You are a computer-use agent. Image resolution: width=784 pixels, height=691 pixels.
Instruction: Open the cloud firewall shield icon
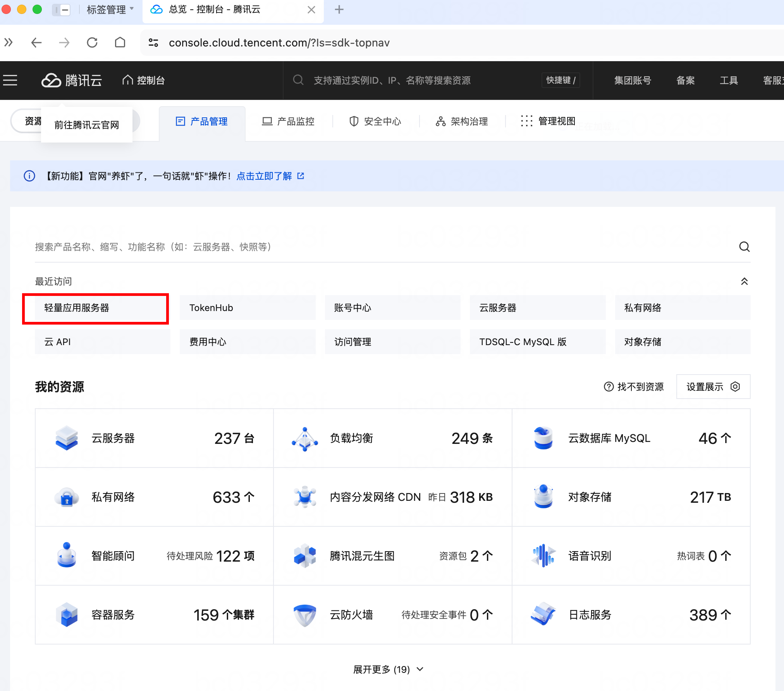click(x=305, y=615)
